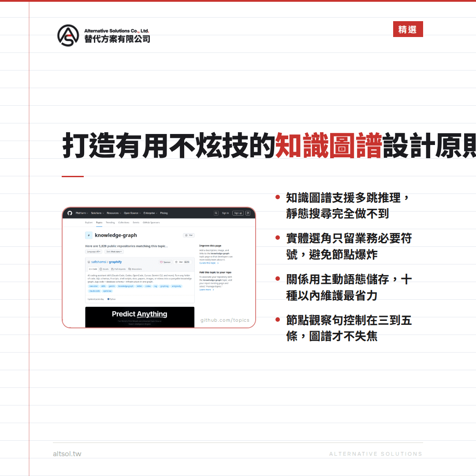The width and height of the screenshot is (476, 476).
Task: Click the codex topic tag
Action: [148, 286]
